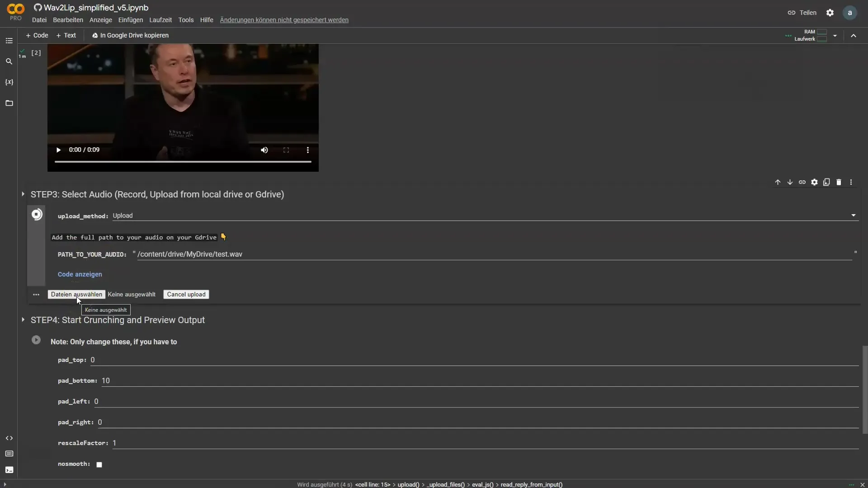Click the Colab PRO logo
The image size is (868, 488).
(16, 12)
